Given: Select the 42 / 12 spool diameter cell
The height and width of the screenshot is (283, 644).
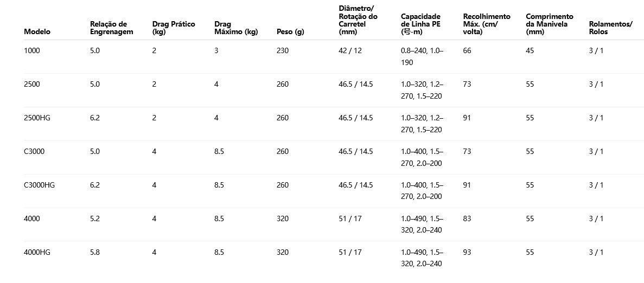Looking at the screenshot, I should [350, 50].
